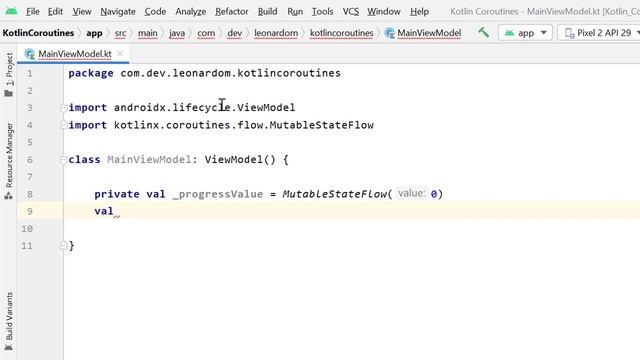Select the java breadcrumb
Image resolution: width=640 pixels, height=360 pixels.
pyautogui.click(x=177, y=33)
